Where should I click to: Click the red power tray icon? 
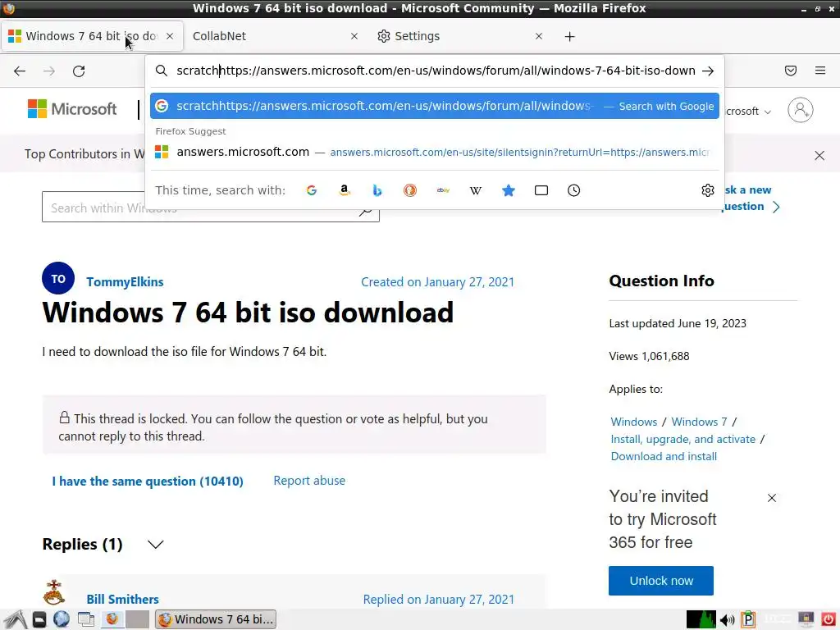pyautogui.click(x=829, y=619)
